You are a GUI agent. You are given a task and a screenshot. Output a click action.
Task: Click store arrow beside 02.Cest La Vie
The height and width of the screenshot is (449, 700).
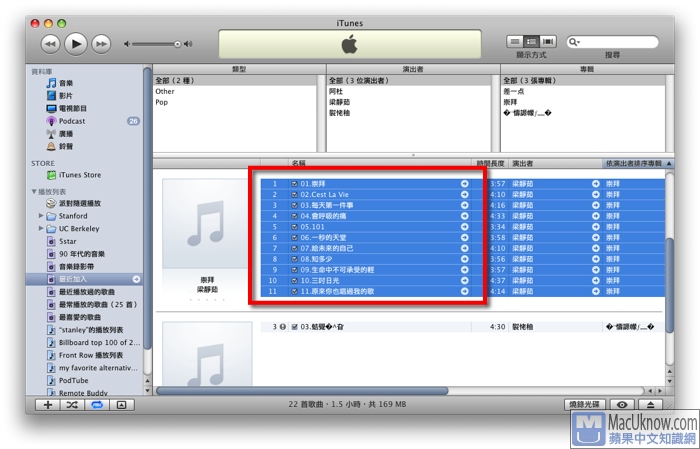pyautogui.click(x=465, y=195)
